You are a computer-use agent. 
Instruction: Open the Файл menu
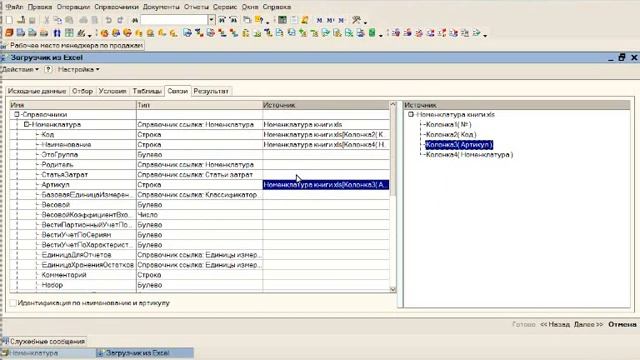coord(14,7)
